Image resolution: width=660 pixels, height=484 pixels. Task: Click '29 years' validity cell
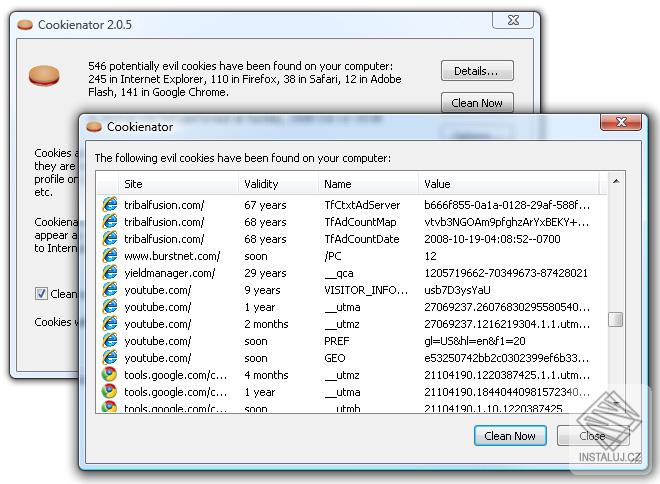click(265, 273)
